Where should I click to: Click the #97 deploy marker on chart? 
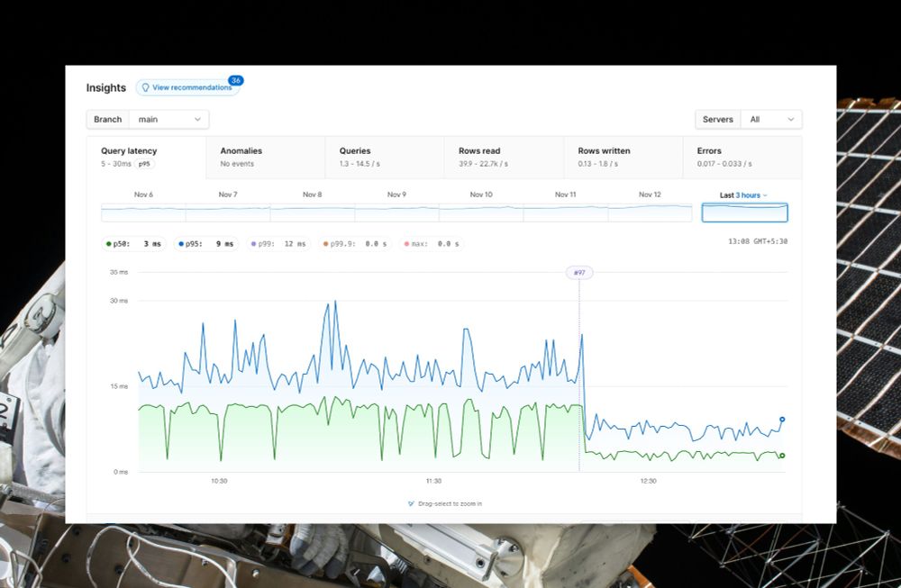click(x=579, y=273)
